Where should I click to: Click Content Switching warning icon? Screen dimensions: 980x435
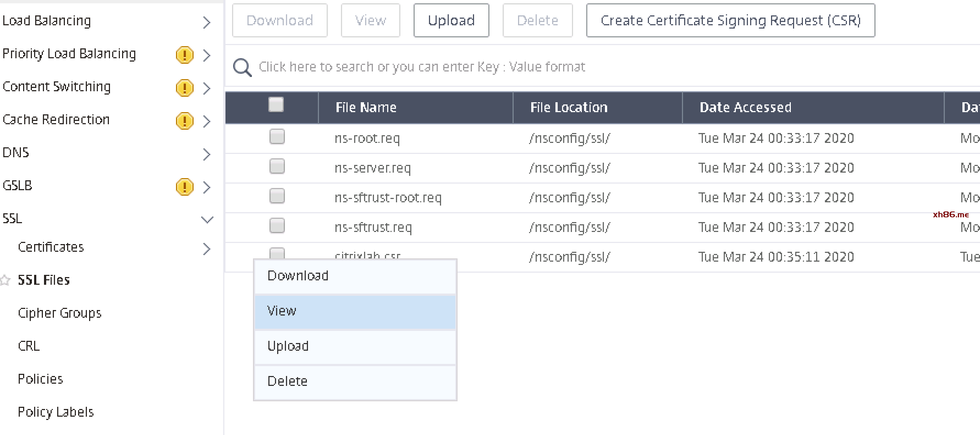(x=184, y=88)
